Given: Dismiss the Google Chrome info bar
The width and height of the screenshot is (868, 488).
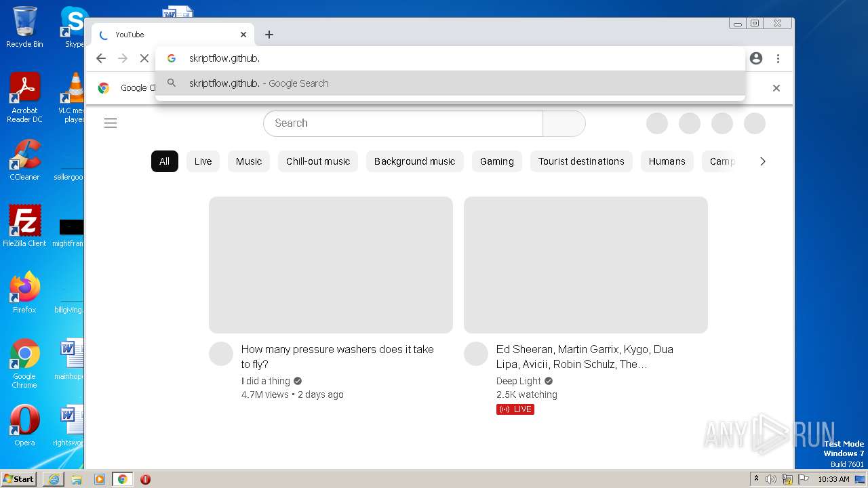Looking at the screenshot, I should (x=776, y=88).
